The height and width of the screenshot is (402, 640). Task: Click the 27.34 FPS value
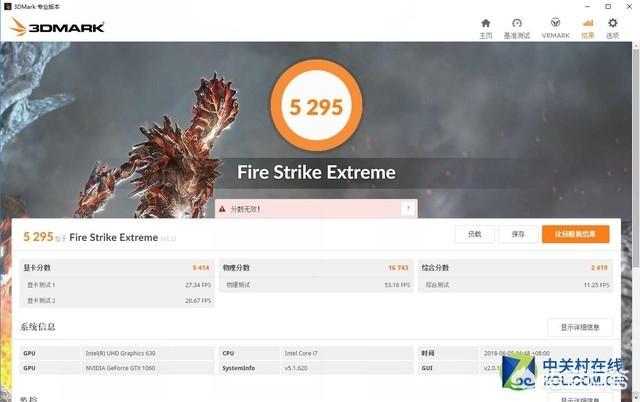click(x=198, y=285)
